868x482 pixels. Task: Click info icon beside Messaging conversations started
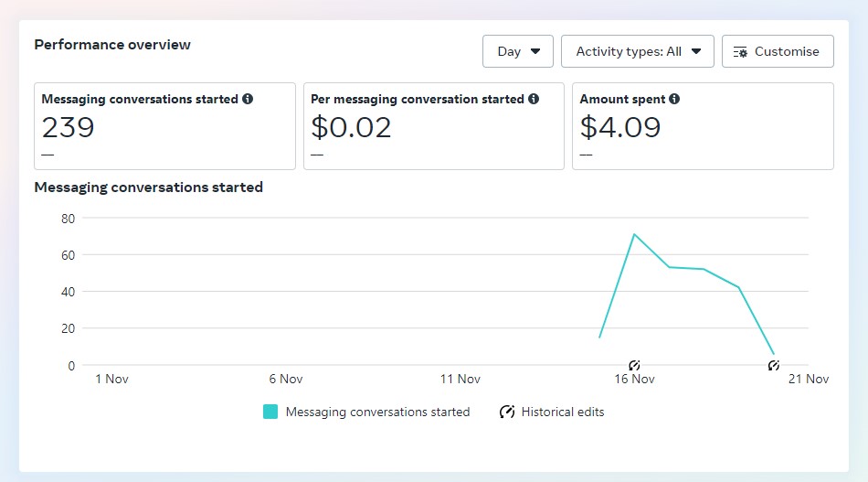click(248, 99)
